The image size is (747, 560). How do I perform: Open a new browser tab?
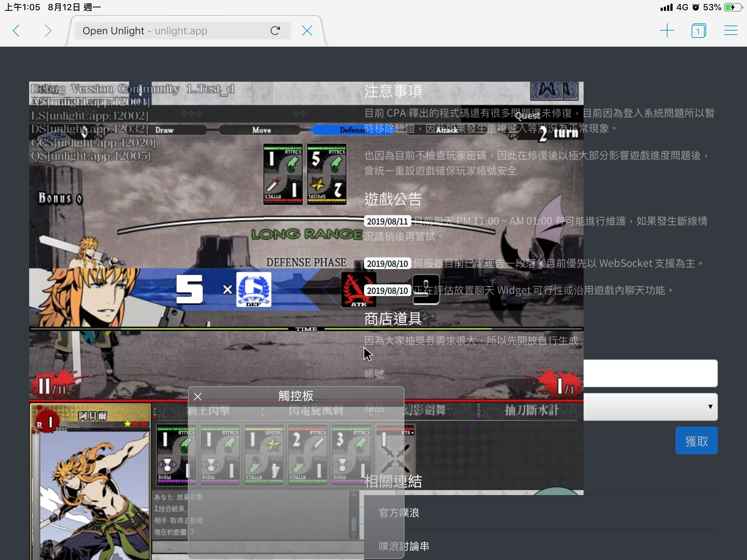[667, 31]
